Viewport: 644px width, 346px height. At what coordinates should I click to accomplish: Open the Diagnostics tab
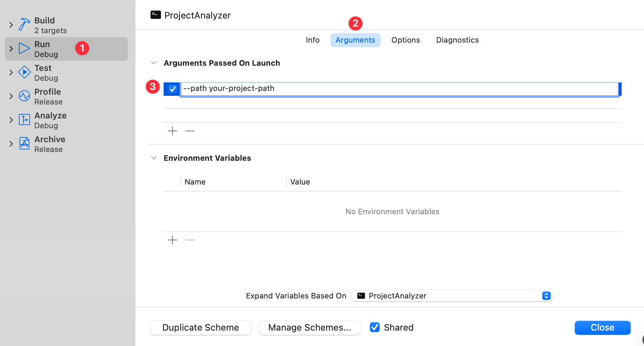point(457,40)
